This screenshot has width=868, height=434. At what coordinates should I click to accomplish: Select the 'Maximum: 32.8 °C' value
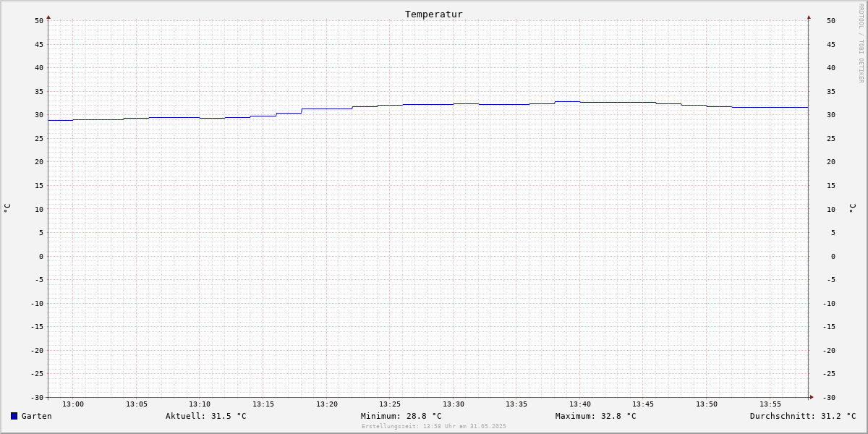(x=596, y=416)
